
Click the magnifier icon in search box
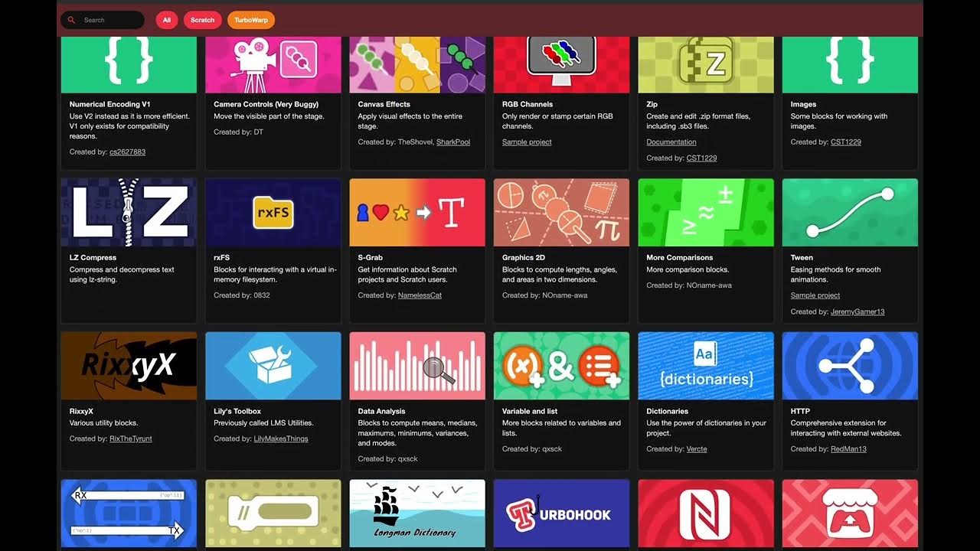(72, 20)
